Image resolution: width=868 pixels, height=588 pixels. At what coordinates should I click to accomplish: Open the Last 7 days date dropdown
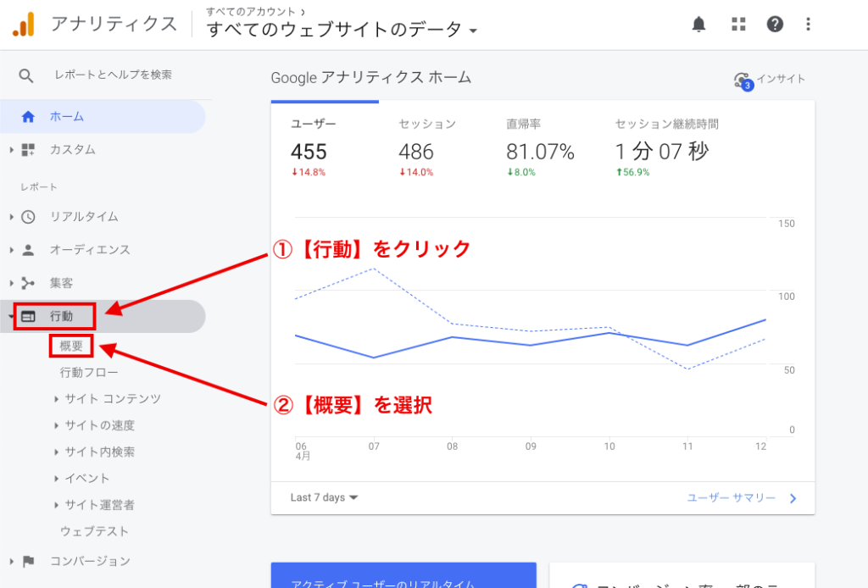[325, 497]
